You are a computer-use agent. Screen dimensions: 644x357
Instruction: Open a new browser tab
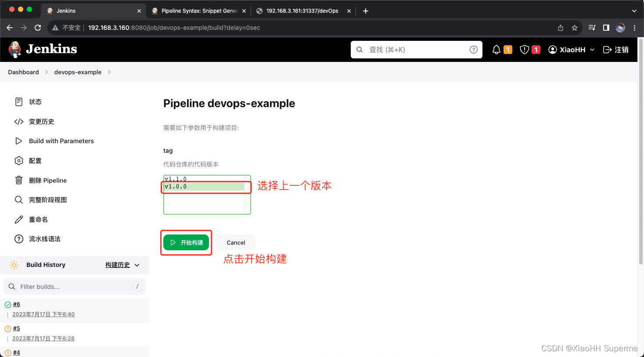click(366, 11)
